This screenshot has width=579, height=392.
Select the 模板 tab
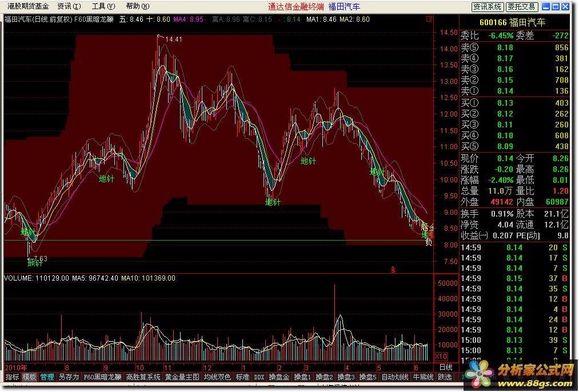tap(29, 377)
